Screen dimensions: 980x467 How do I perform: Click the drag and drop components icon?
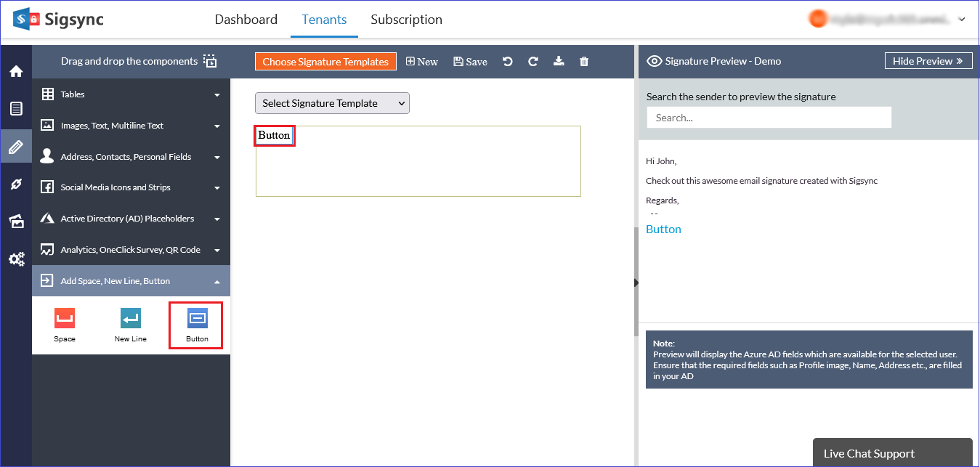click(x=210, y=61)
